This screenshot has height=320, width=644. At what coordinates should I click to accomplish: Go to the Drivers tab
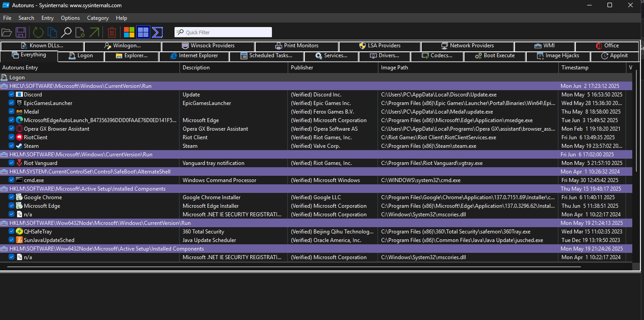click(x=385, y=56)
